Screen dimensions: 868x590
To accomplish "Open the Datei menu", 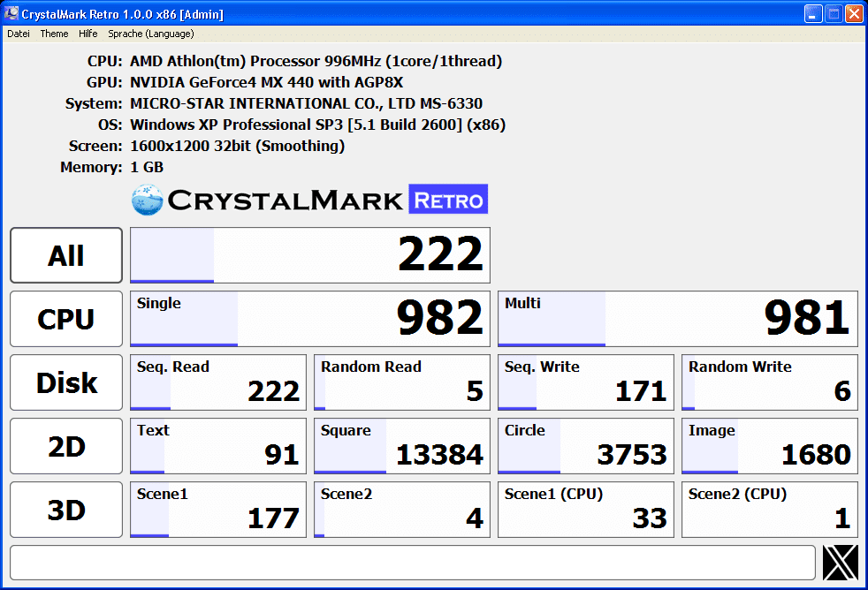I will [x=19, y=34].
